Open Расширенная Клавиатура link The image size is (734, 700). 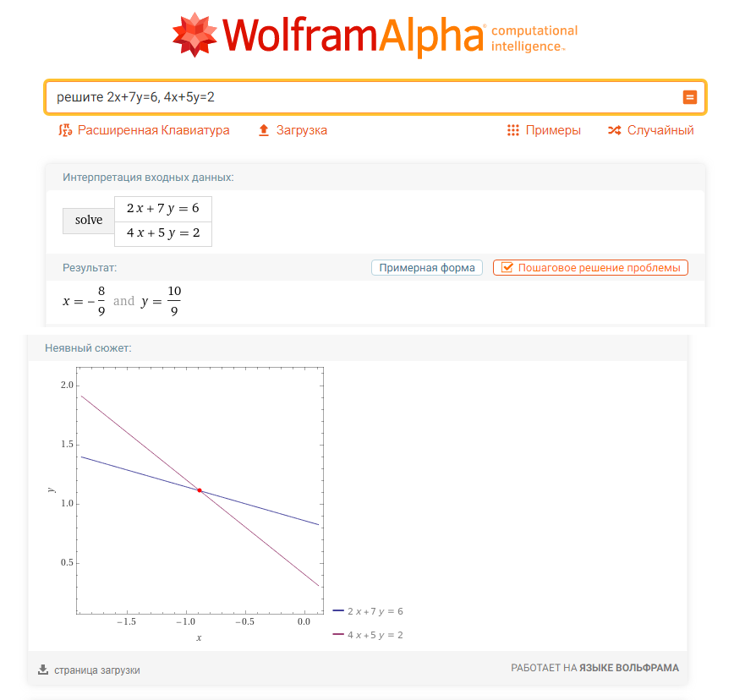[153, 130]
